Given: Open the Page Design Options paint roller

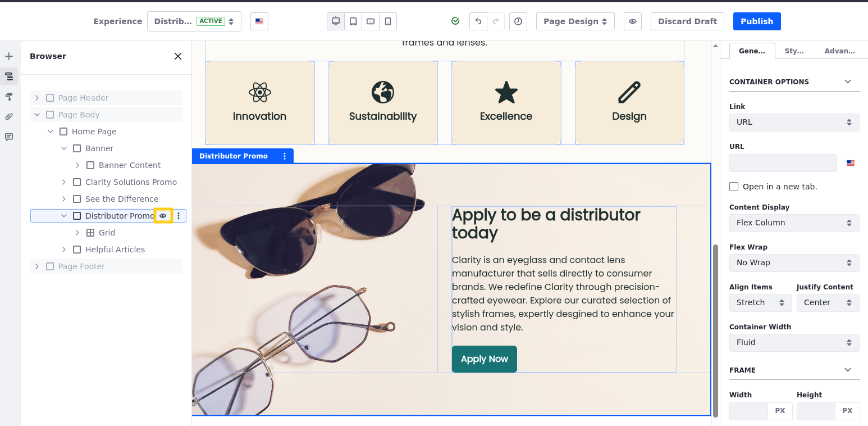Looking at the screenshot, I should point(9,97).
